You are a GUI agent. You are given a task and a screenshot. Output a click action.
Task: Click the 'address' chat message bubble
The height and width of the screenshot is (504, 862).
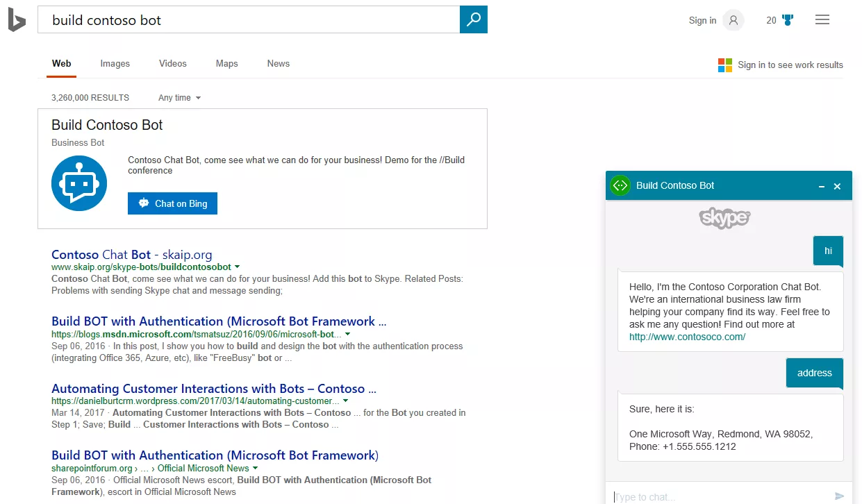[815, 373]
